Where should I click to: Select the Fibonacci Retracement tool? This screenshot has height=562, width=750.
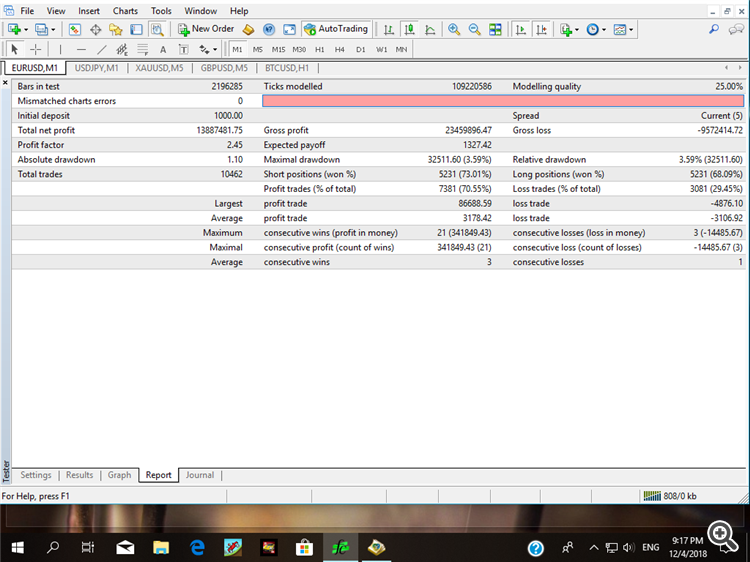coord(143,49)
